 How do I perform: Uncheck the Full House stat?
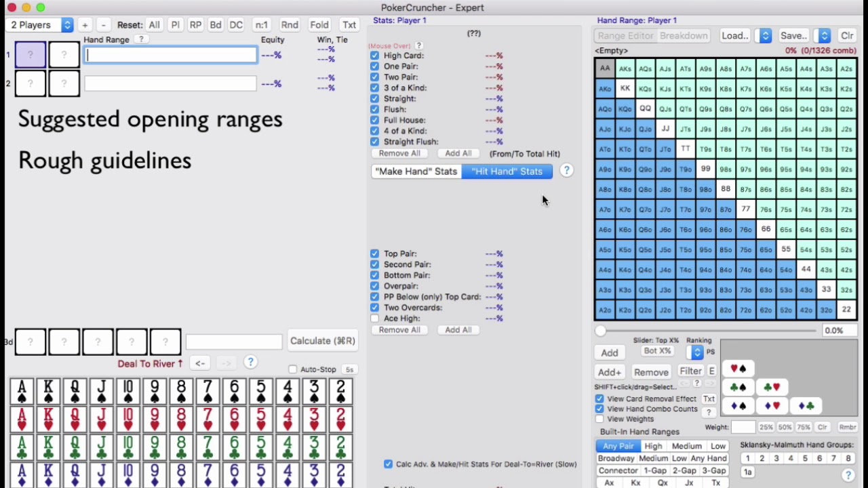click(374, 120)
